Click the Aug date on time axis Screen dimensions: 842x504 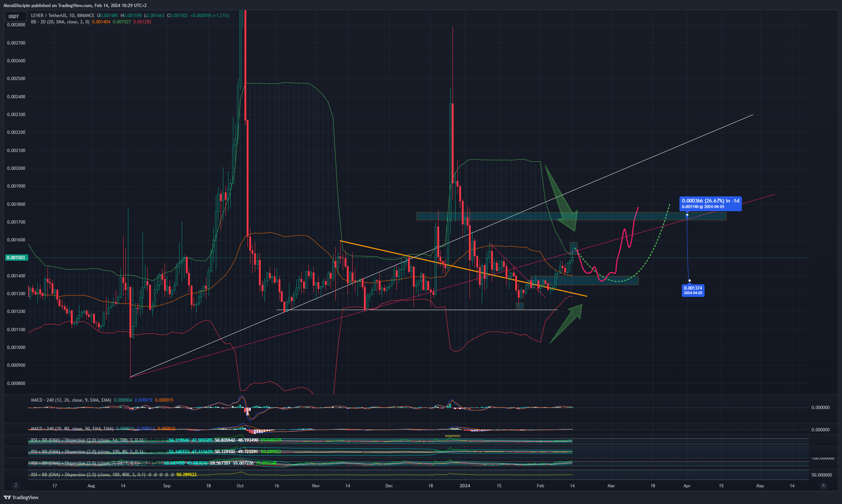(91, 486)
